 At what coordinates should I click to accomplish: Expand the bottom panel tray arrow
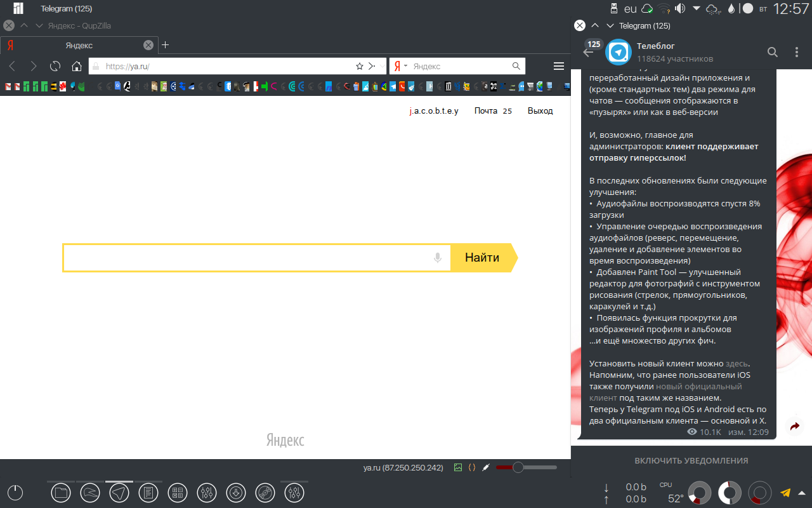[803, 492]
